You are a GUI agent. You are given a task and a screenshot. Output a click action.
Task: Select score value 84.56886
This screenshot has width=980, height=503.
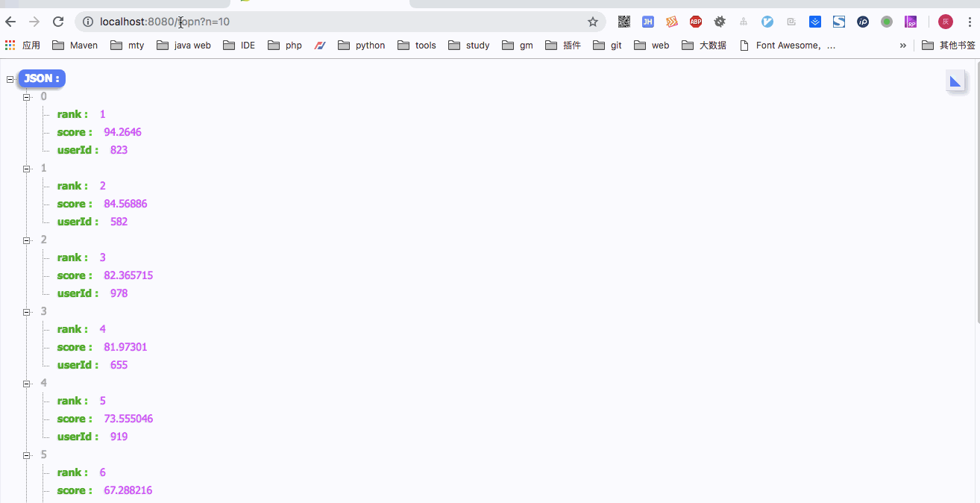click(x=125, y=204)
